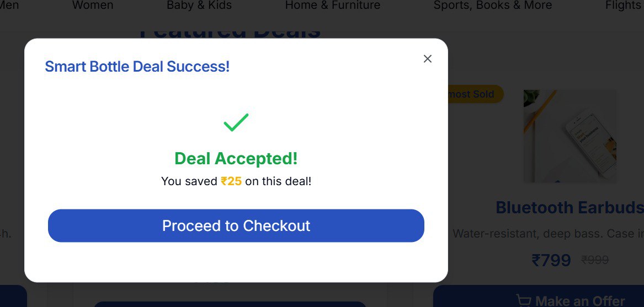Navigate to the Flights section

[624, 6]
